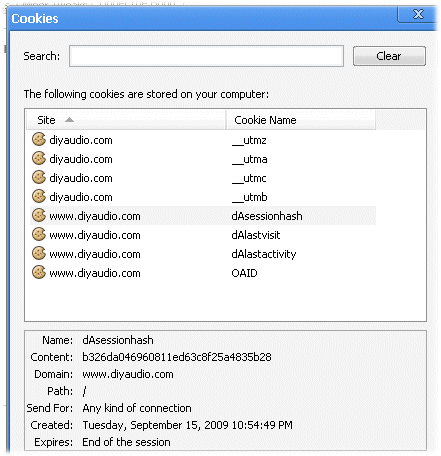The height and width of the screenshot is (456, 441).
Task: Click cookie icon for __utmz row
Action: click(x=39, y=139)
